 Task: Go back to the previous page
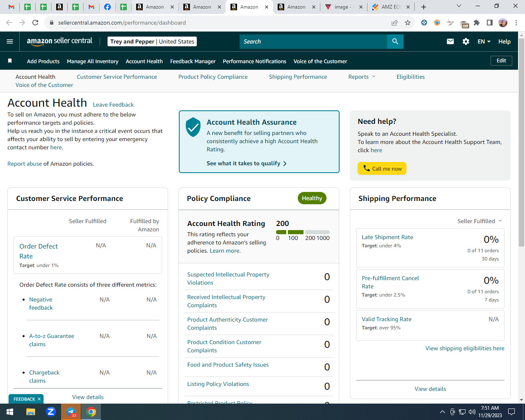9,23
